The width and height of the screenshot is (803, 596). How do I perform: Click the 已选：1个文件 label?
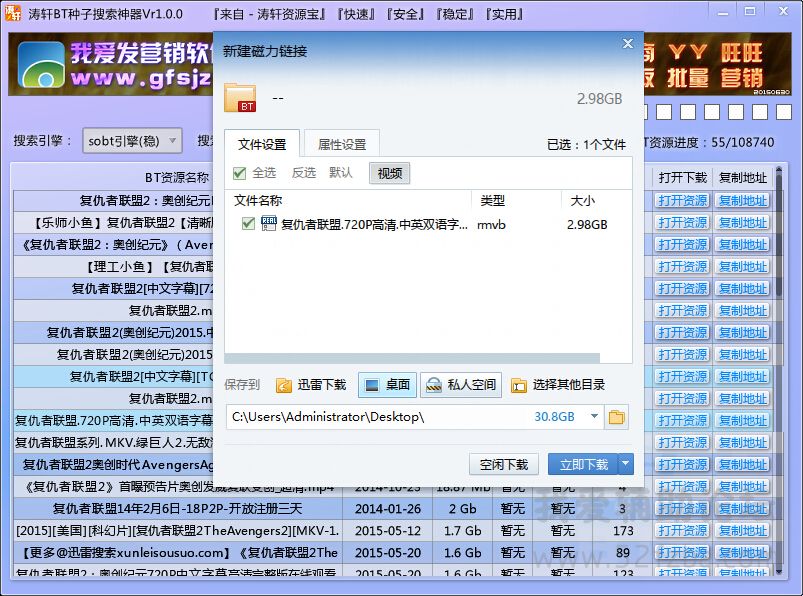(x=586, y=145)
